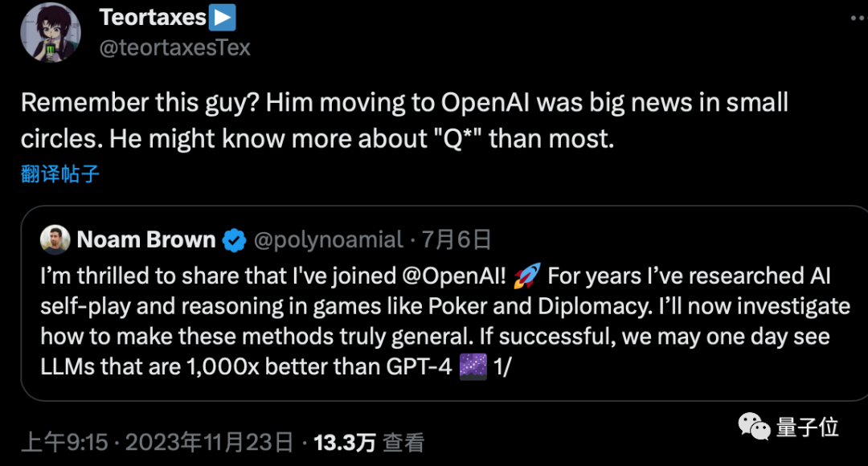Click the WeChat logo watermark icon

(754, 426)
